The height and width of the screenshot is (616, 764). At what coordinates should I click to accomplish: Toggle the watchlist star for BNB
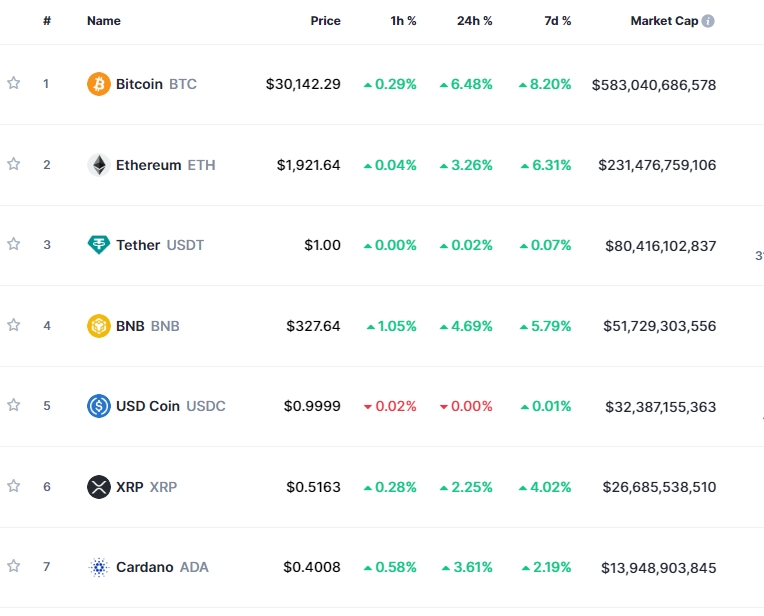[x=14, y=326]
